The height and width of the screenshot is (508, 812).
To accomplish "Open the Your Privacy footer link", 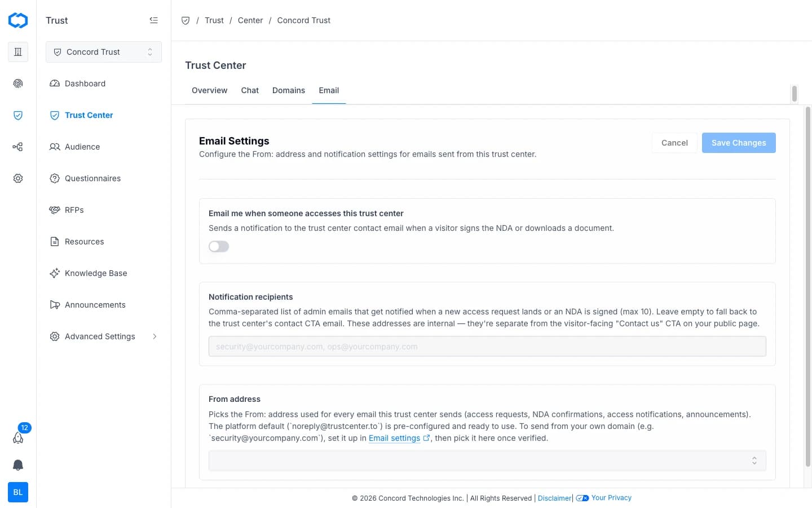I will pyautogui.click(x=611, y=498).
